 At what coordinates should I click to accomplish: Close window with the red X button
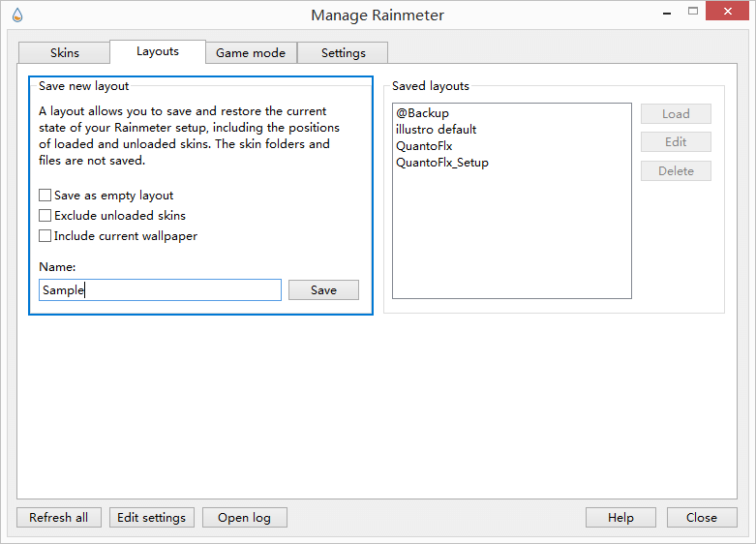click(x=728, y=11)
